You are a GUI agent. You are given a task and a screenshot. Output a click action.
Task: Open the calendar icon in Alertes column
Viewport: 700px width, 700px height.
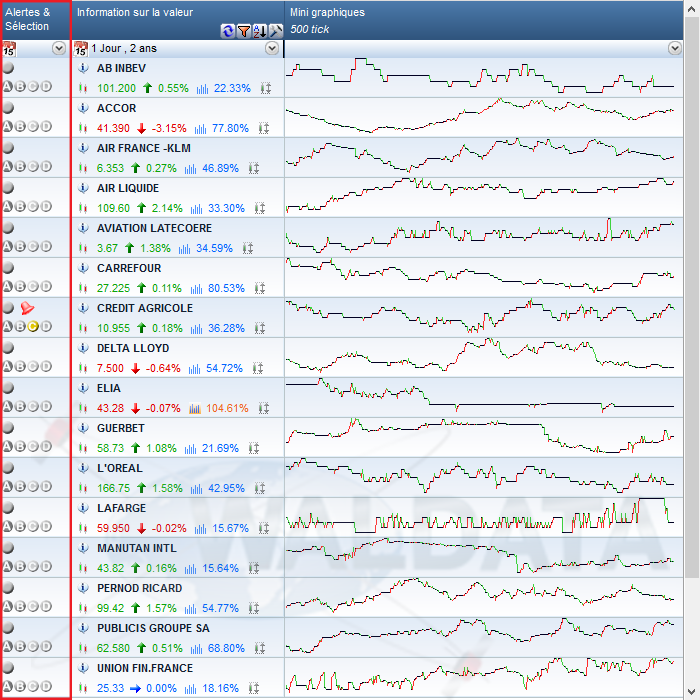pyautogui.click(x=9, y=49)
